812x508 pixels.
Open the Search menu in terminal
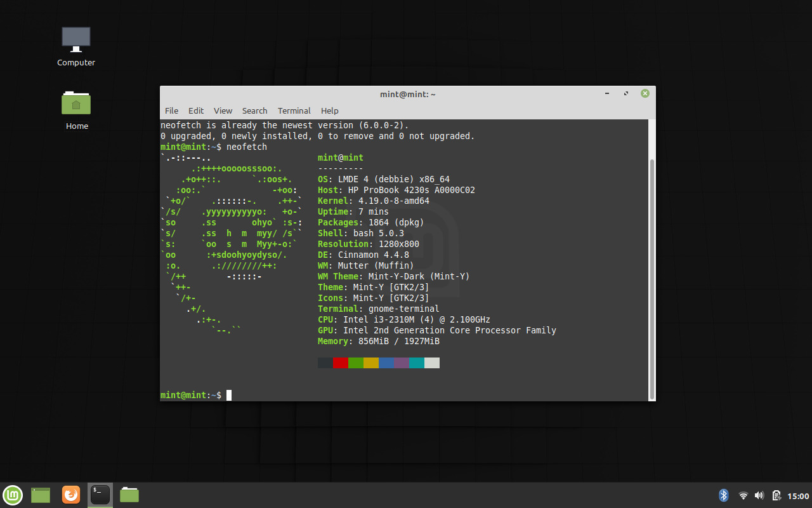[x=254, y=110]
